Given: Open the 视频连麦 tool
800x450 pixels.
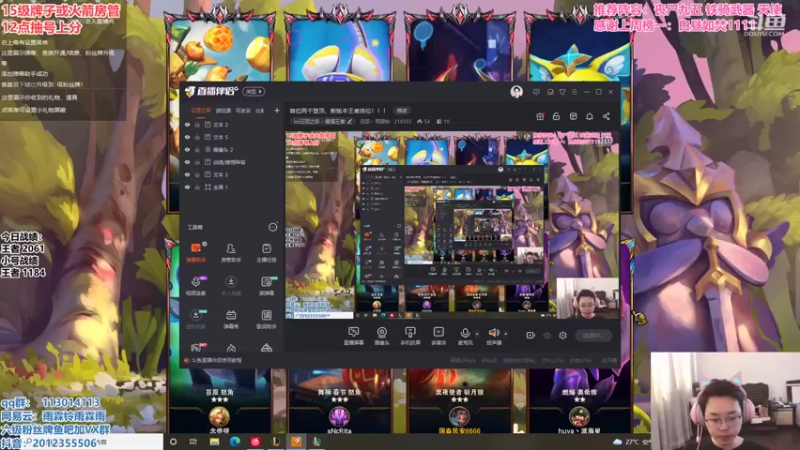Looking at the screenshot, I should point(196,286).
